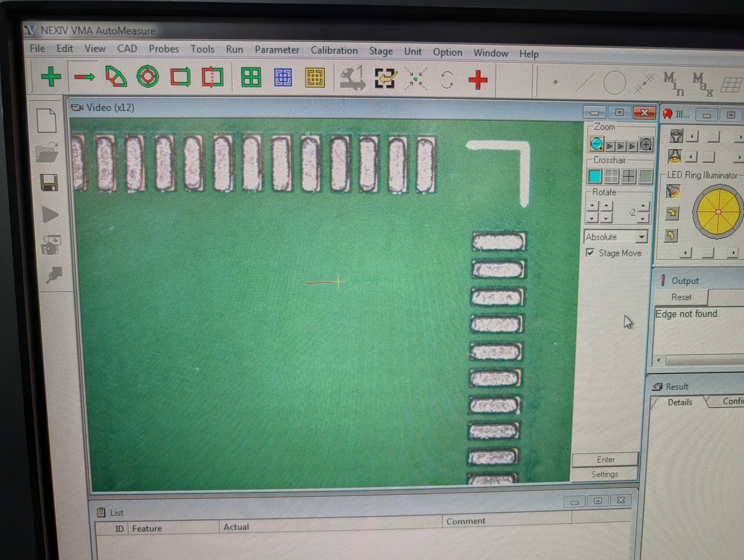Click the Enter button
Screen dimensions: 744x560
[x=605, y=460]
